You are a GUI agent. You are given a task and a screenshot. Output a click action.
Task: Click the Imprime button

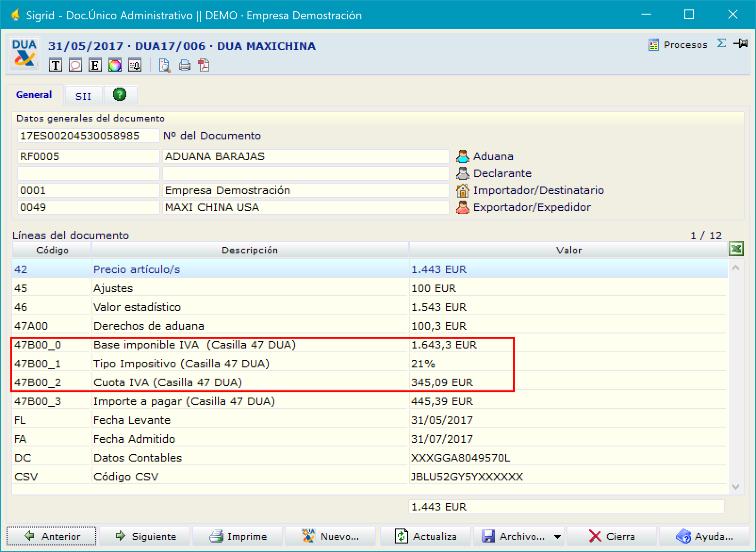[x=238, y=536]
